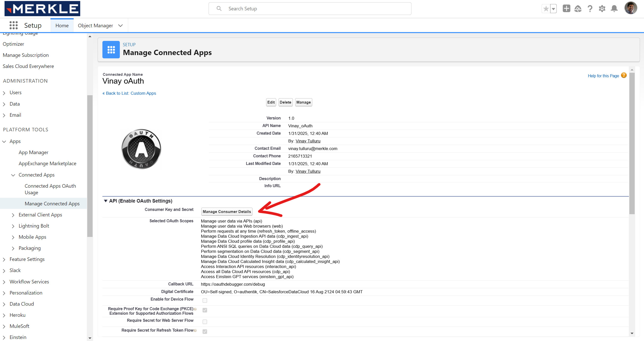Click the search magnifier icon

pyautogui.click(x=219, y=9)
